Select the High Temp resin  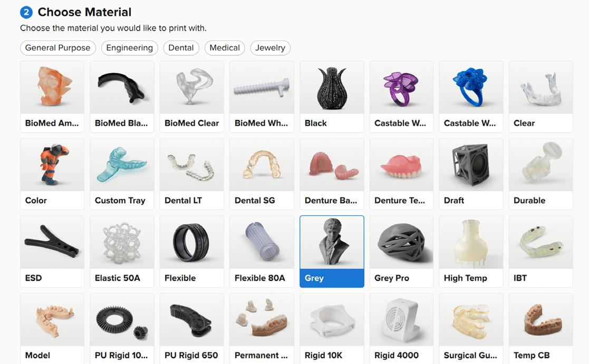pos(471,251)
